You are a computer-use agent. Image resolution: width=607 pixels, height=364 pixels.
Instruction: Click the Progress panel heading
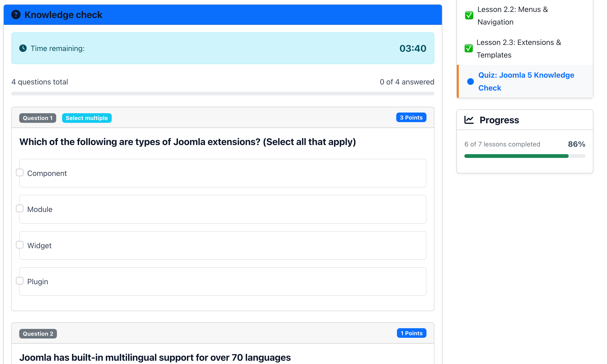[x=499, y=120]
